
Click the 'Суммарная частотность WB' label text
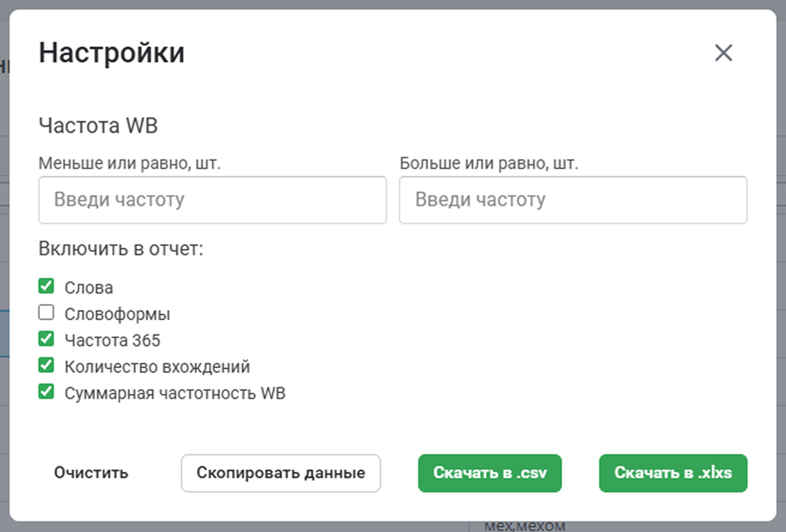pos(175,394)
